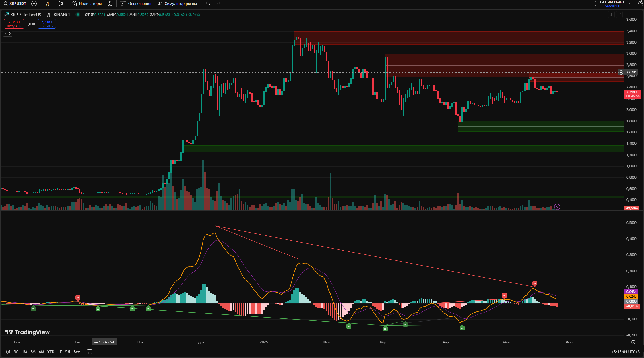Select the 1Д date range
Image resolution: width=644 pixels, height=358 pixels.
tap(8, 352)
